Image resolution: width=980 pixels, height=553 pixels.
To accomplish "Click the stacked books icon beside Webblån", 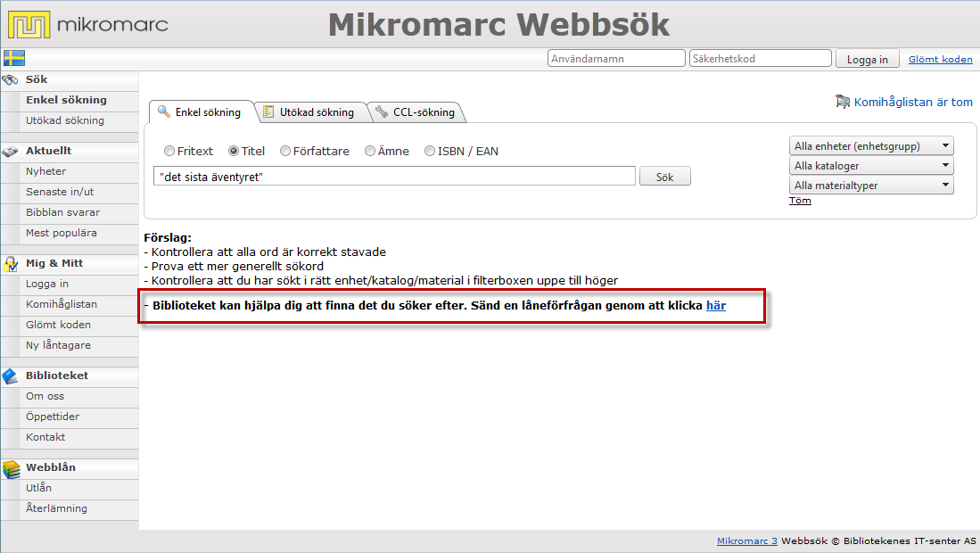I will coord(12,468).
